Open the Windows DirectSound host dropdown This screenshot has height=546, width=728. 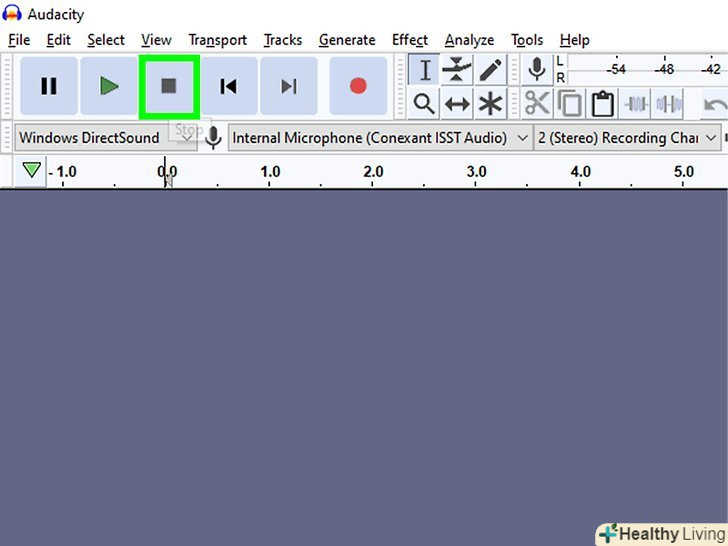point(106,138)
